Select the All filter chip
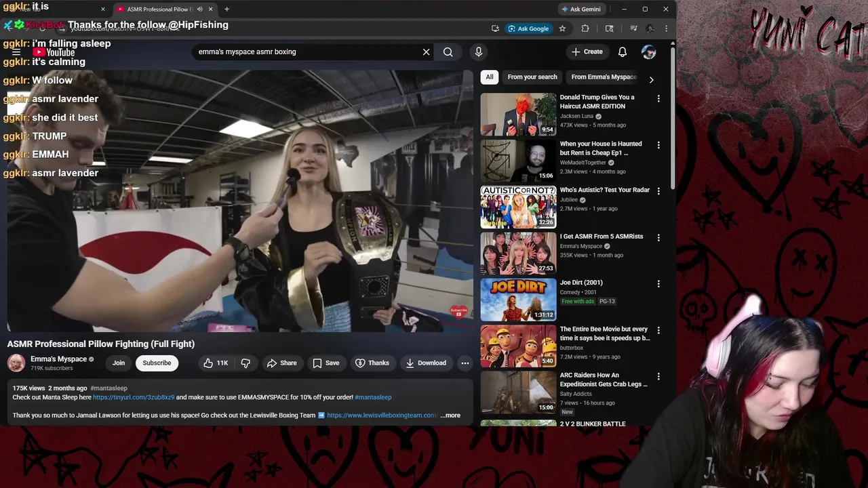The height and width of the screenshot is (488, 868). click(x=490, y=77)
